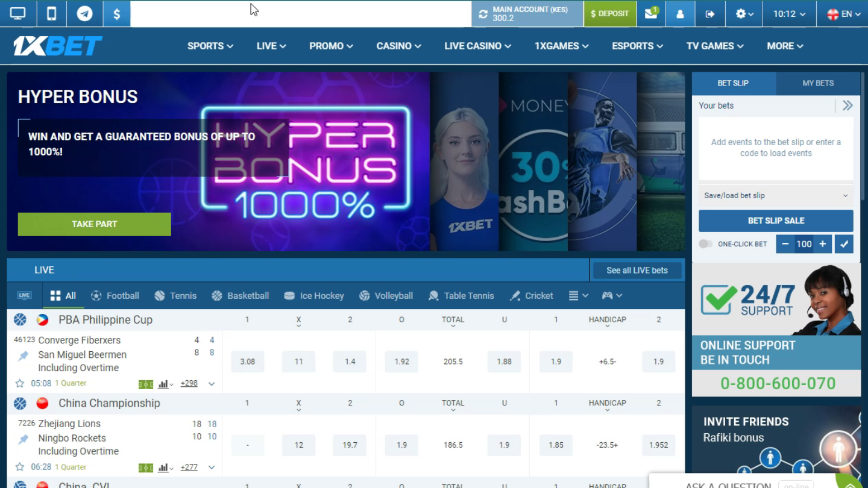Image resolution: width=868 pixels, height=488 pixels.
Task: Open the EN language selector
Action: pyautogui.click(x=843, y=14)
